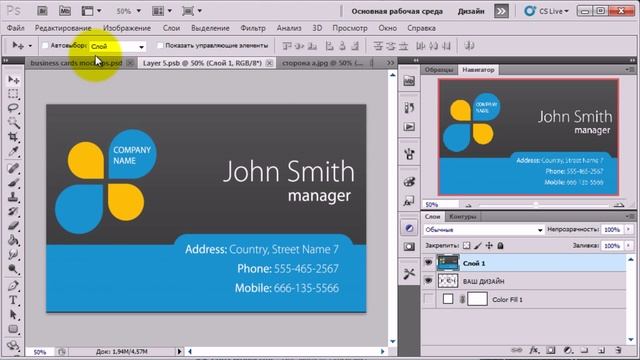The height and width of the screenshot is (360, 640).
Task: Open Mini Bridge with the Mb icon
Action: click(65, 11)
